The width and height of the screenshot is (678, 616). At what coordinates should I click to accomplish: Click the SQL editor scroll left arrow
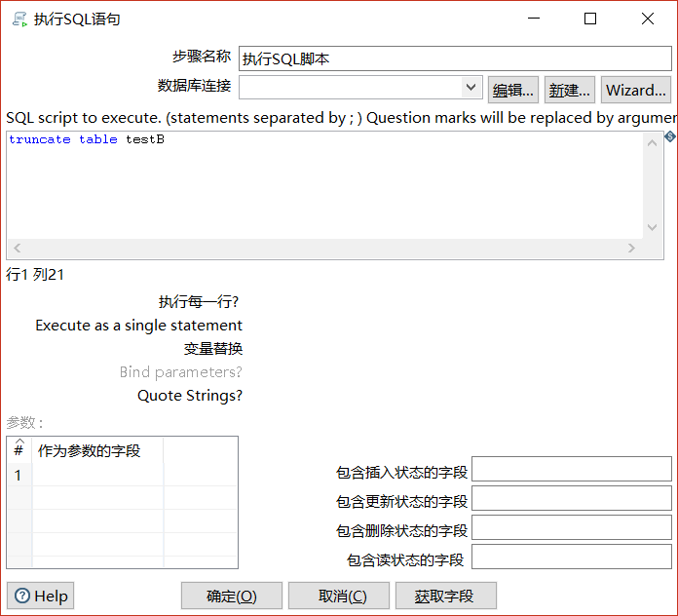tap(18, 249)
